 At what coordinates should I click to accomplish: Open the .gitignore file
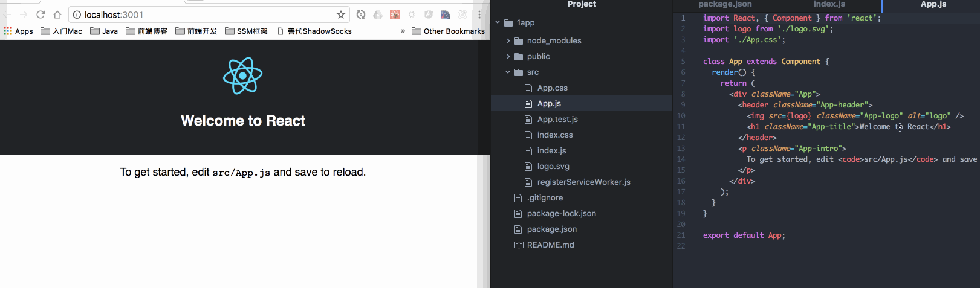545,197
